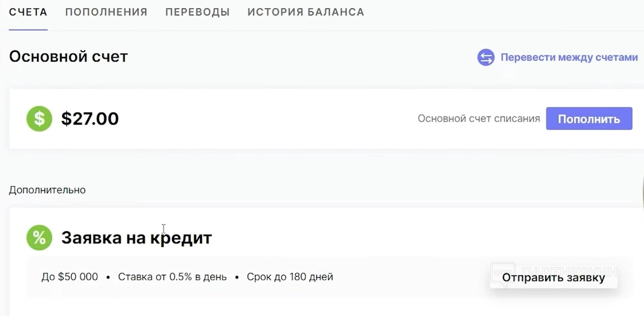The height and width of the screenshot is (316, 644).
Task: Click the До $50 000 credit limit text
Action: click(70, 277)
